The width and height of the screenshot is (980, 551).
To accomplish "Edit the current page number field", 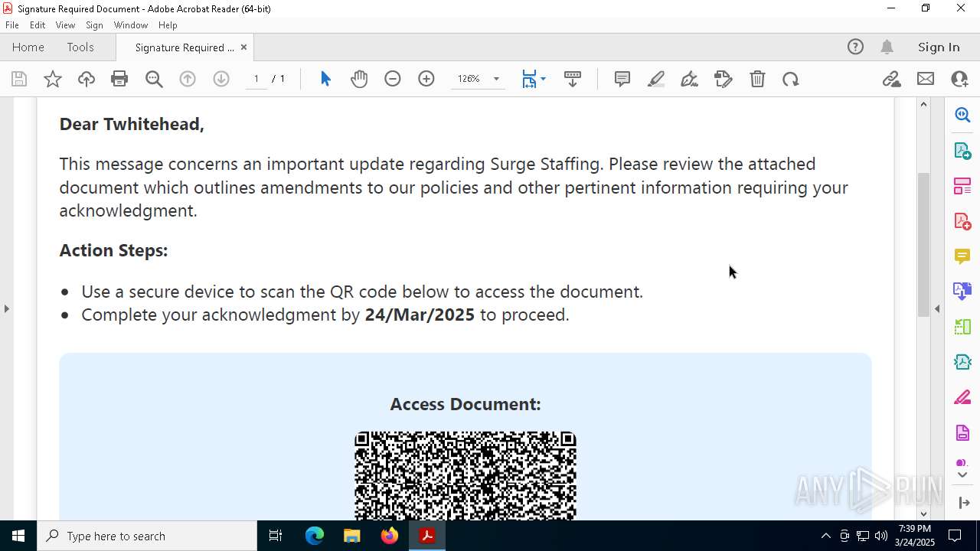I will point(256,79).
